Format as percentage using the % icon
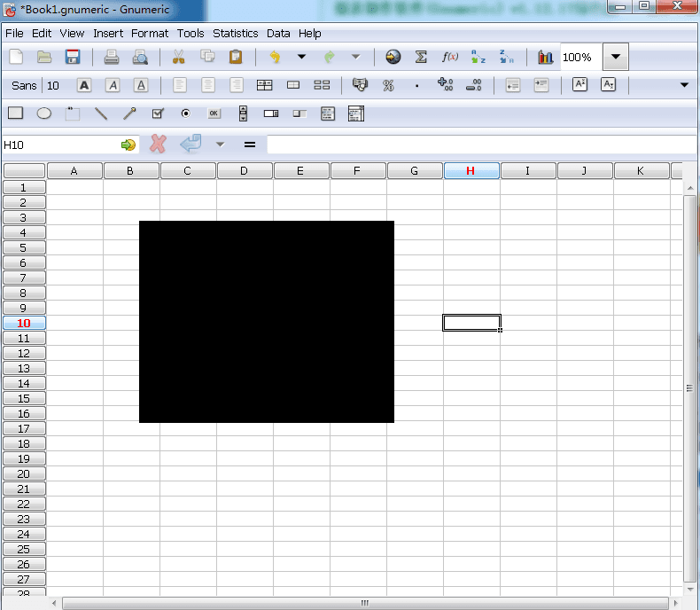 click(x=387, y=85)
